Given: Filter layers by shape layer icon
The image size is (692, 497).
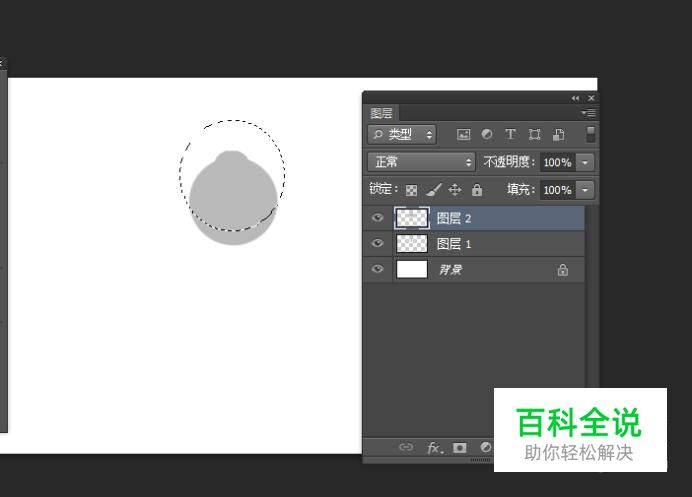Looking at the screenshot, I should (x=534, y=135).
